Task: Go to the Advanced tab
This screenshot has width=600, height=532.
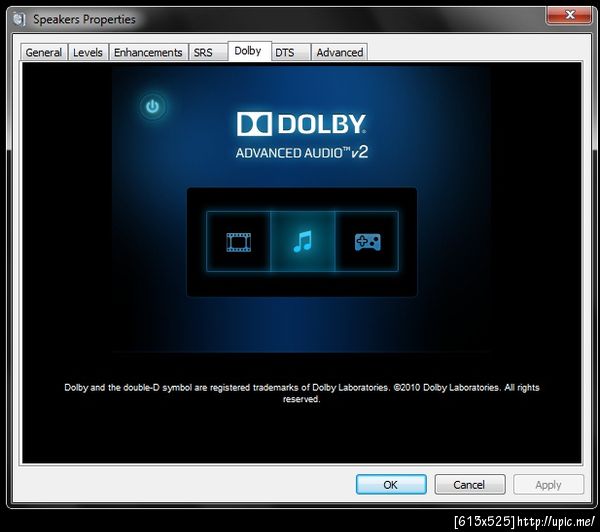Action: [339, 52]
